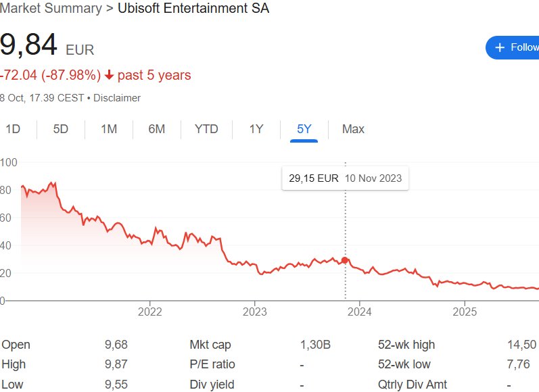Click the Follow button plus icon
539x392 pixels.
tap(500, 47)
